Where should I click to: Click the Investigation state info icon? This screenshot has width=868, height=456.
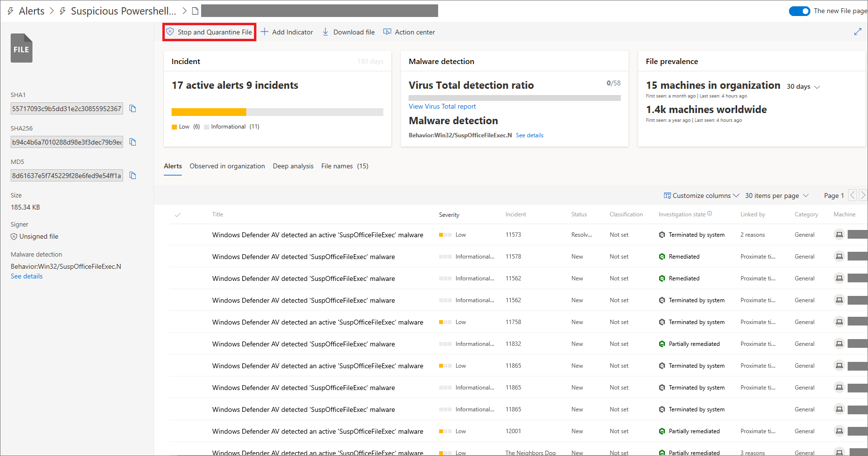(x=710, y=213)
